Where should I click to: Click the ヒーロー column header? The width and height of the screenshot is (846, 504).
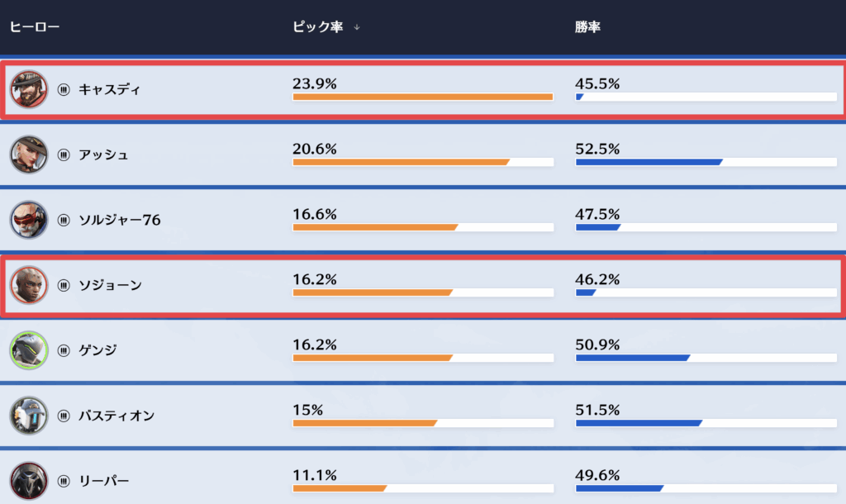pyautogui.click(x=35, y=27)
